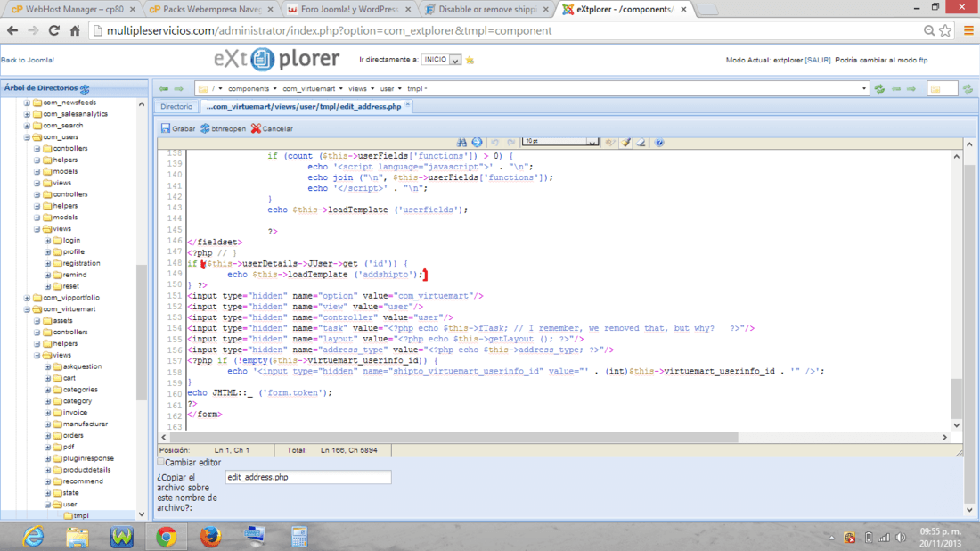This screenshot has height=551, width=980.
Task: Open Internet Explorer from the taskbar
Action: [x=33, y=537]
